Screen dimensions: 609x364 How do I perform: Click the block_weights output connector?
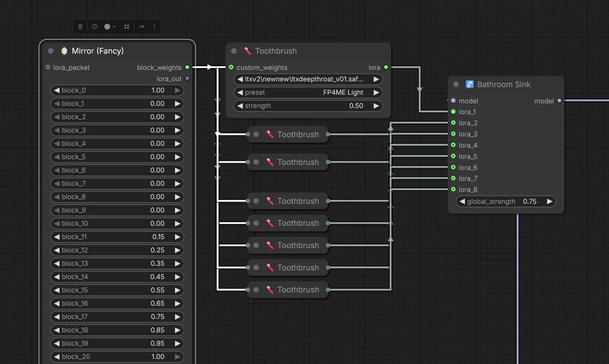pyautogui.click(x=187, y=67)
